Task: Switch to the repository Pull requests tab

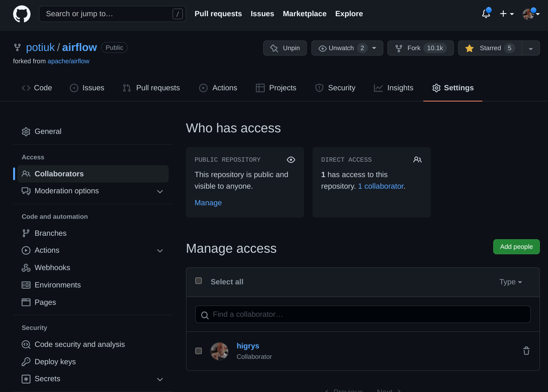Action: pyautogui.click(x=151, y=88)
